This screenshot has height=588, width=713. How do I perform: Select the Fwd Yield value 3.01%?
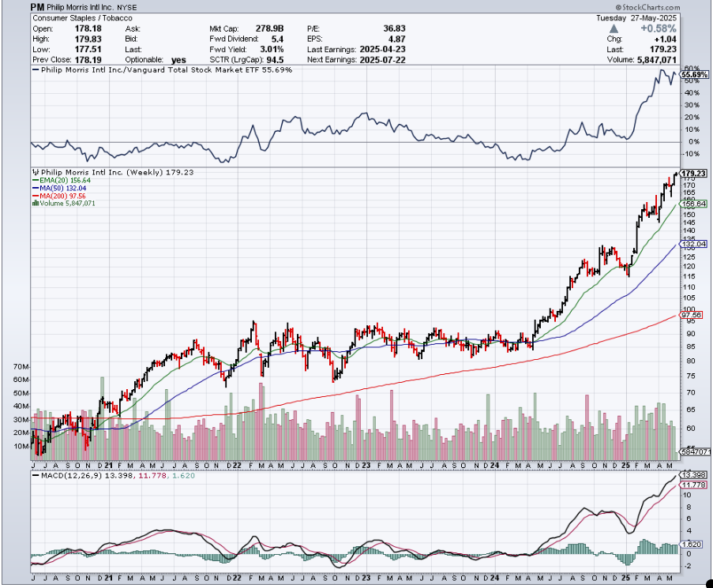272,50
